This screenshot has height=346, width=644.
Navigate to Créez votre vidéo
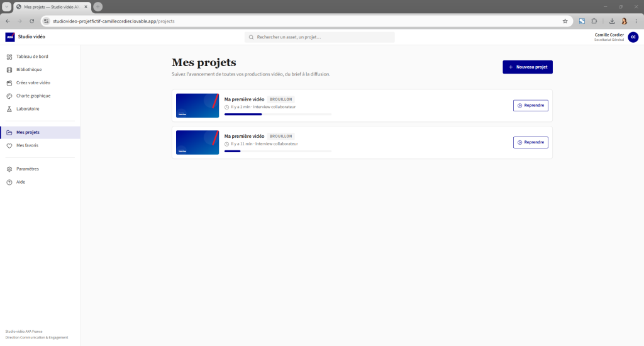point(40,83)
